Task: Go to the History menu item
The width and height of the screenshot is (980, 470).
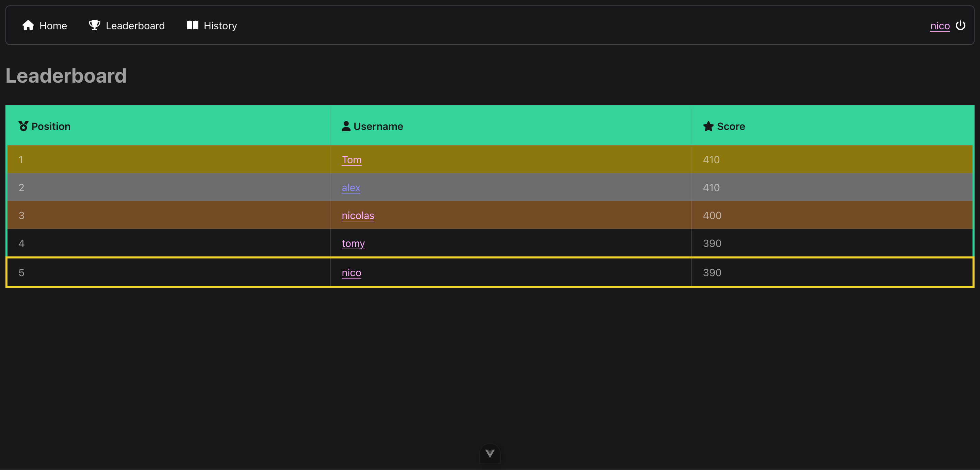Action: point(220,26)
